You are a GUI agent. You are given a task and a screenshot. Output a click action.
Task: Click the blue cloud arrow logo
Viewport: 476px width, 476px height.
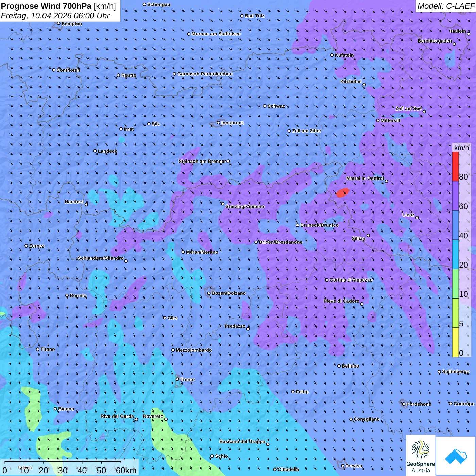pyautogui.click(x=456, y=456)
